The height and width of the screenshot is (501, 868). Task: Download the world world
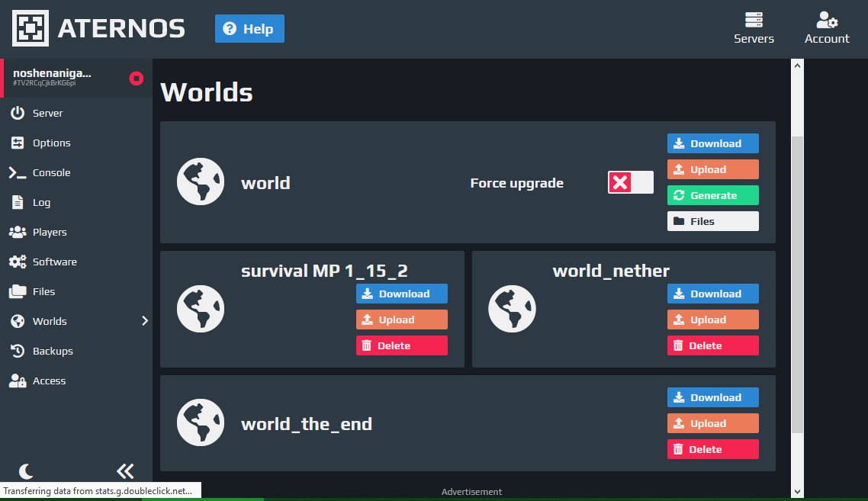pos(713,143)
